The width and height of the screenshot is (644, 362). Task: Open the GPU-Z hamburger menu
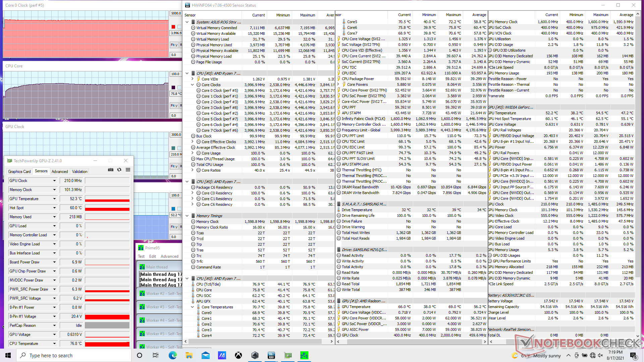[128, 170]
